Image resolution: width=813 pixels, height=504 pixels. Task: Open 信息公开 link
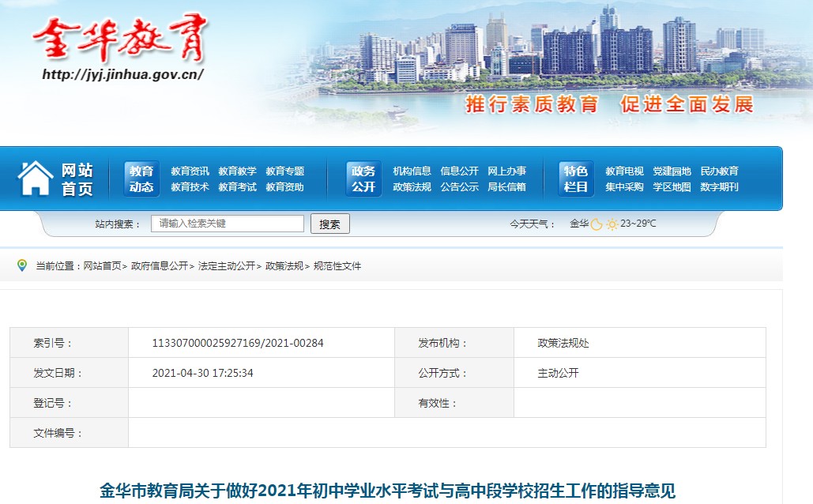(459, 171)
